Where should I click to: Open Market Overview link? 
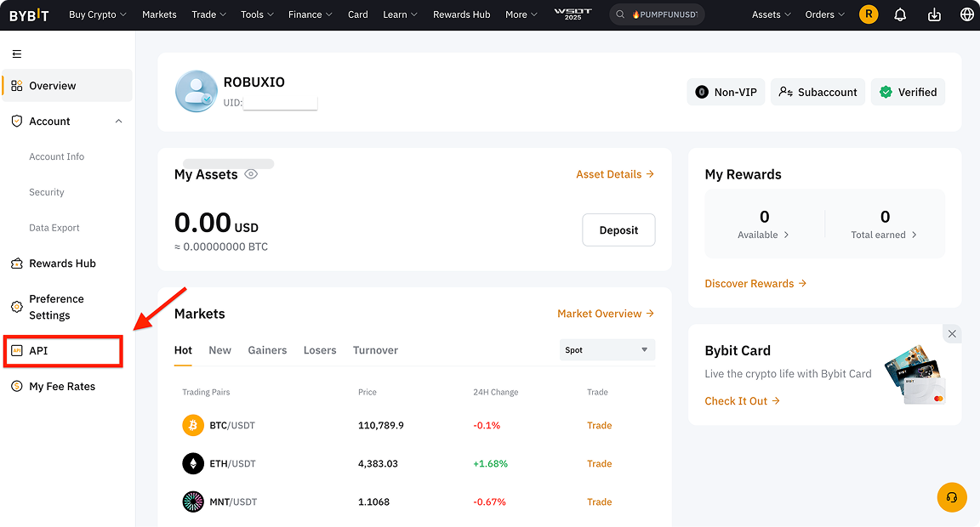[x=606, y=314]
